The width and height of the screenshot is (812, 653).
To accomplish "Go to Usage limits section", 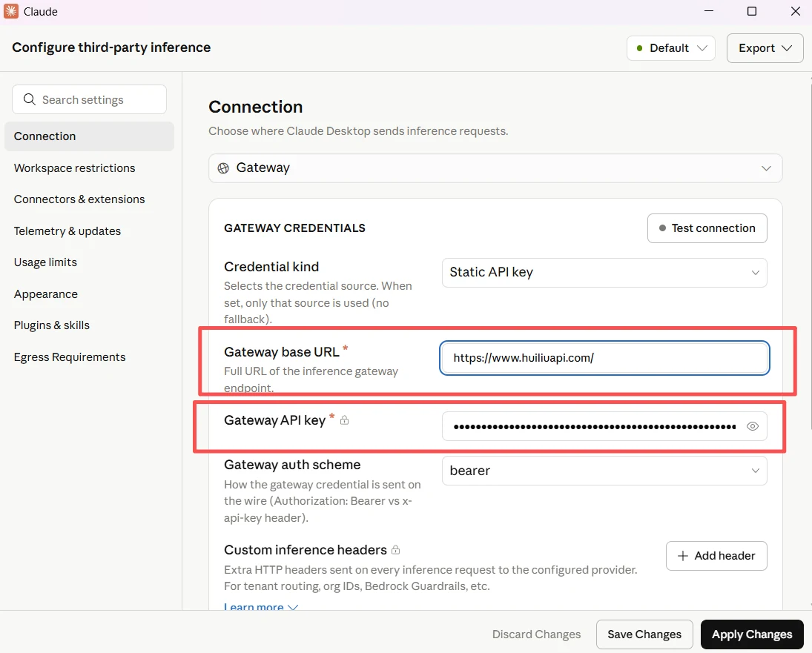I will 45,262.
